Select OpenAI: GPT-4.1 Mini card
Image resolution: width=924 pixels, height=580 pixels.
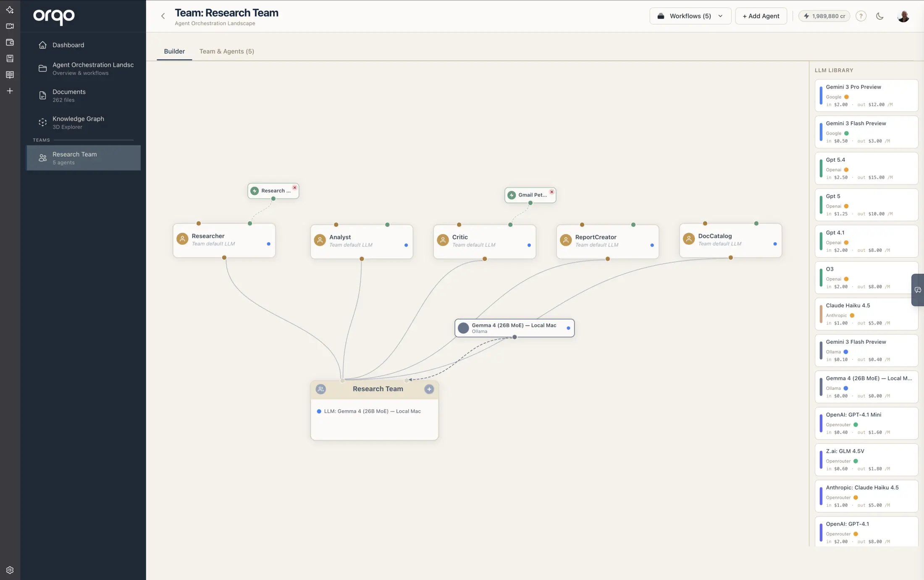click(x=866, y=423)
